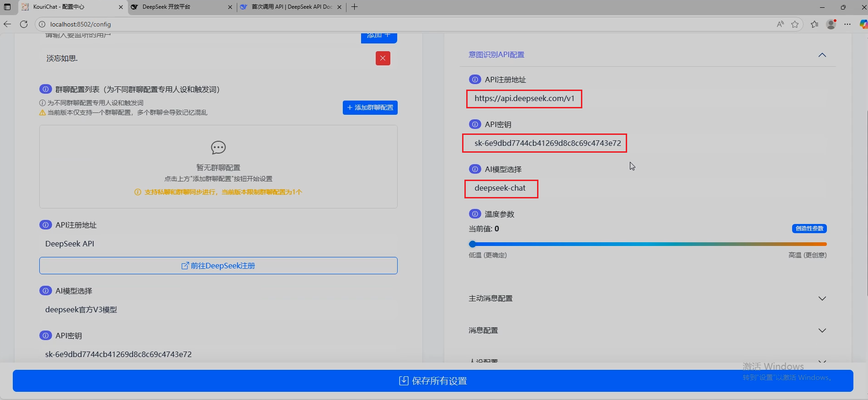
Task: Click browser refresh icon
Action: pyautogui.click(x=24, y=24)
